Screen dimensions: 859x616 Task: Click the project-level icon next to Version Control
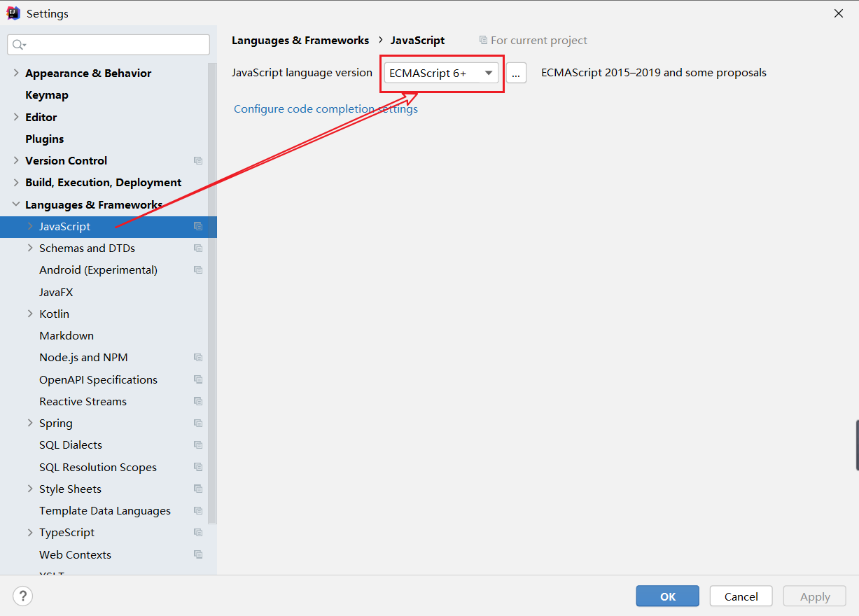point(198,160)
